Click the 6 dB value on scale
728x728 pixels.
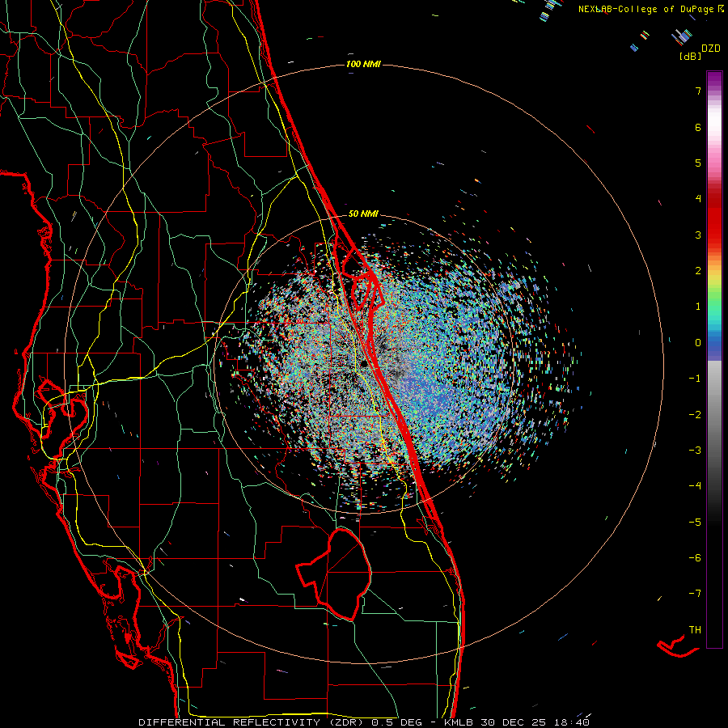[698, 127]
